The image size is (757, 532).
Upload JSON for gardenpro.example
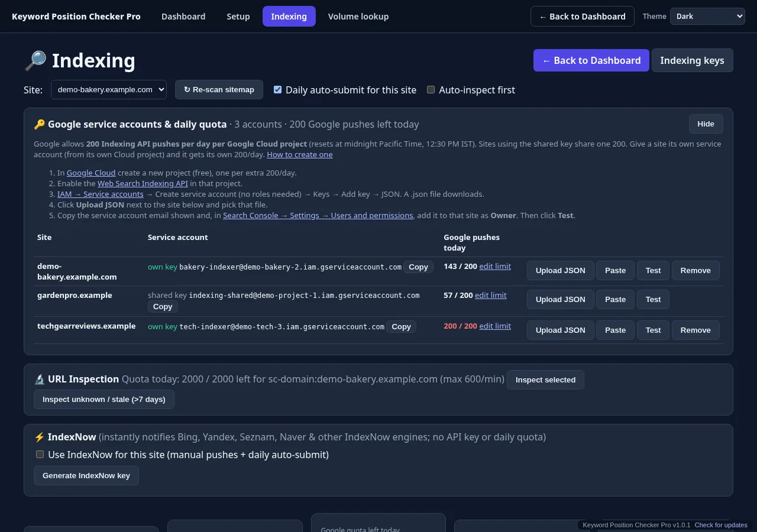pyautogui.click(x=561, y=299)
